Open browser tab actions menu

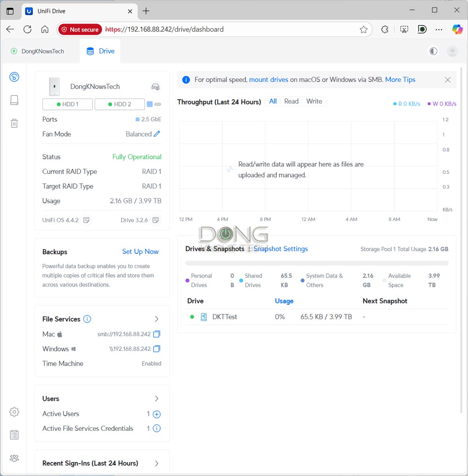[x=10, y=11]
